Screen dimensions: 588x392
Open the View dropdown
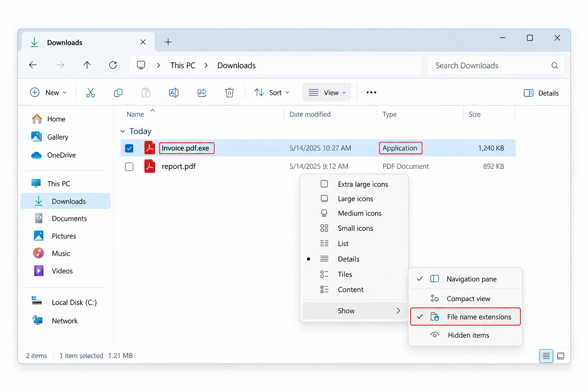tap(327, 93)
